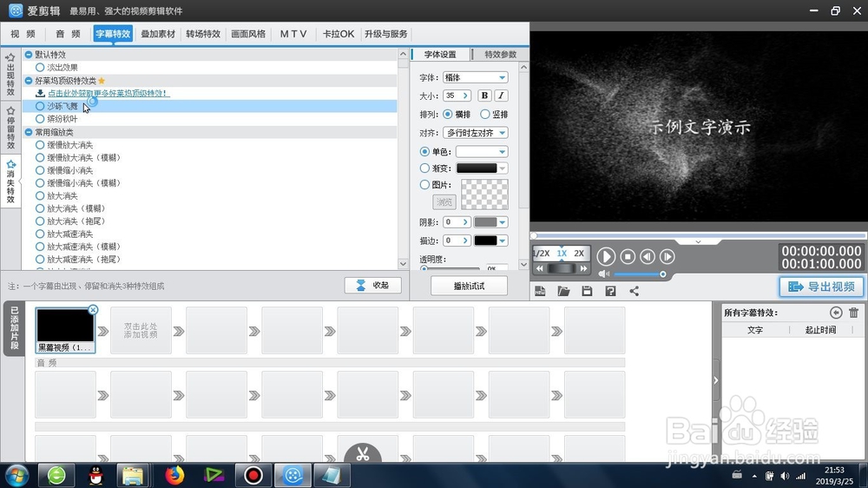Toggle bold text formatting
This screenshot has height=488, width=868.
pos(484,96)
